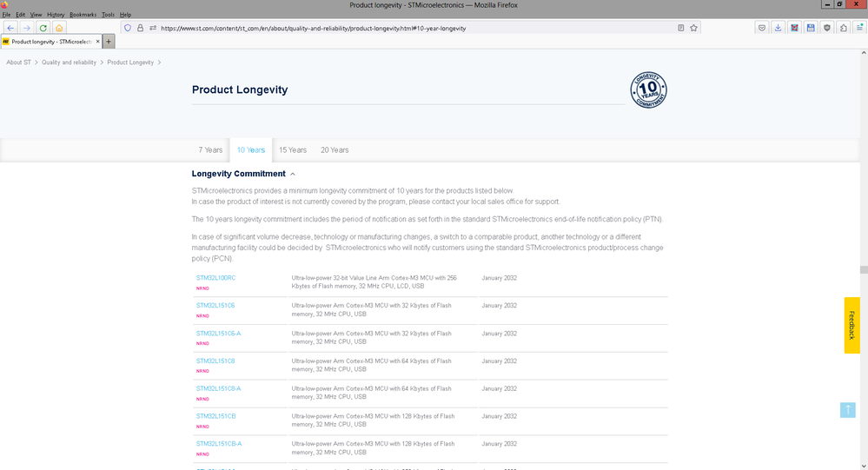
Task: Click the STM32L151C8 description mentioning 64 Kbytes
Action: coord(372,366)
